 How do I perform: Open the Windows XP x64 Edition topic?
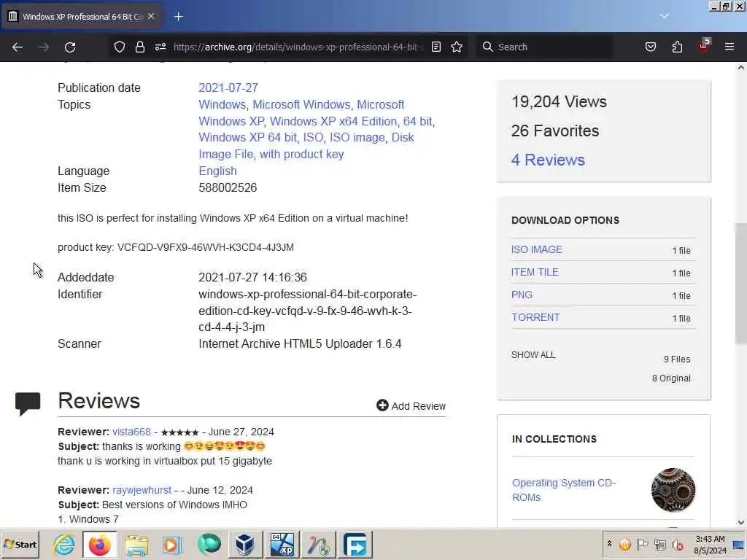[x=333, y=121]
